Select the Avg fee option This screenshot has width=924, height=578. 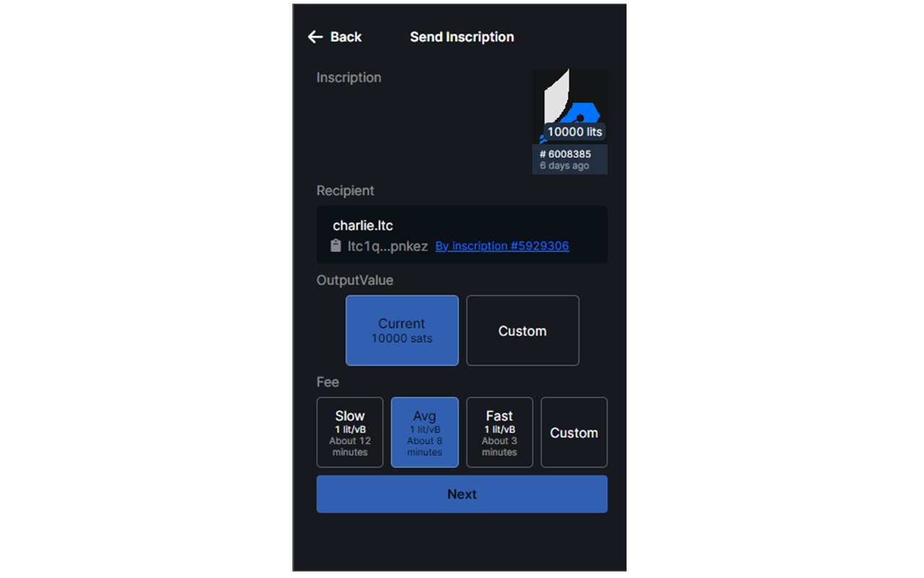(x=424, y=432)
